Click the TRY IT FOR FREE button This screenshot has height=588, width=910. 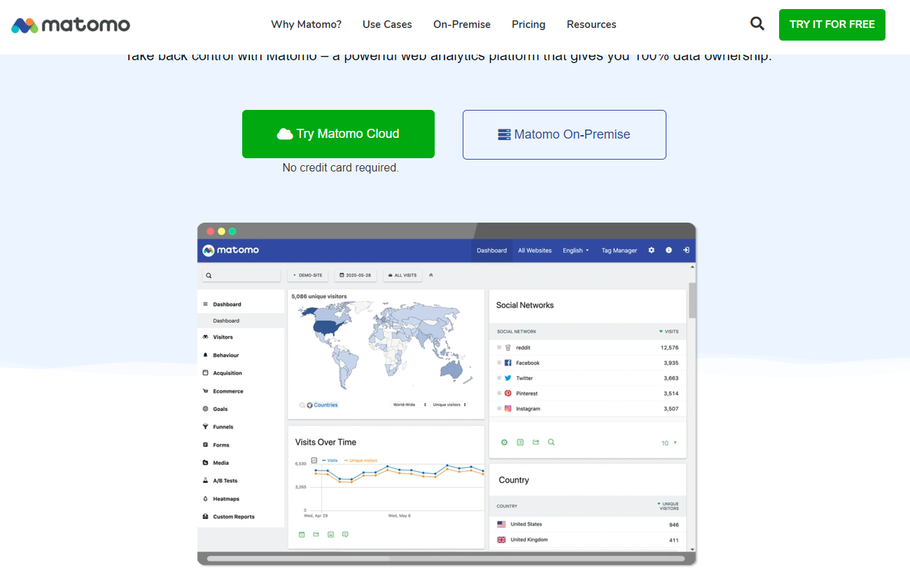click(832, 24)
